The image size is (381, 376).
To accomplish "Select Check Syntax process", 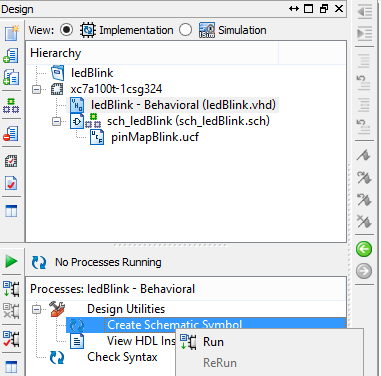I will 122,357.
